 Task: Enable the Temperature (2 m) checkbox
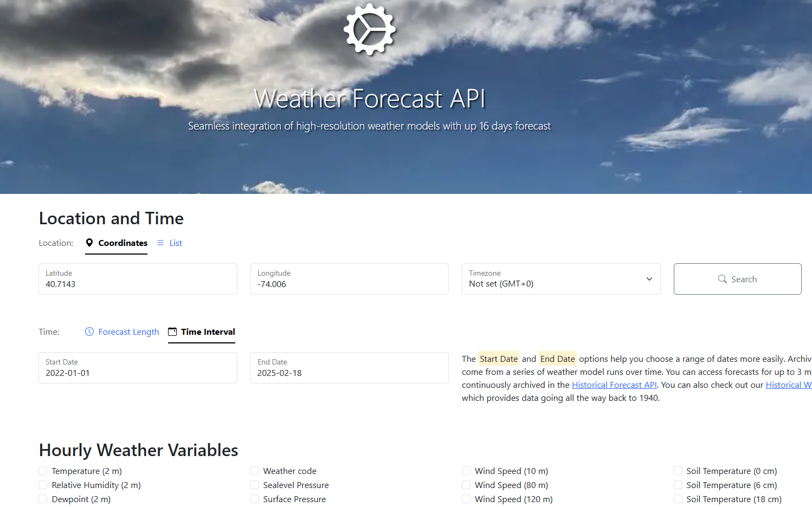point(43,471)
